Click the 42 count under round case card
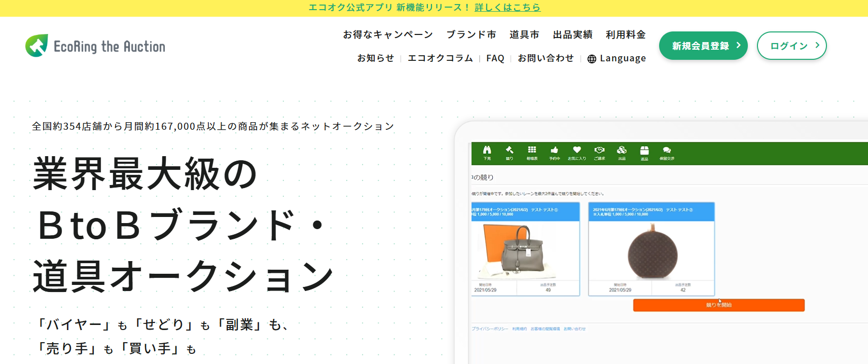 (x=683, y=290)
